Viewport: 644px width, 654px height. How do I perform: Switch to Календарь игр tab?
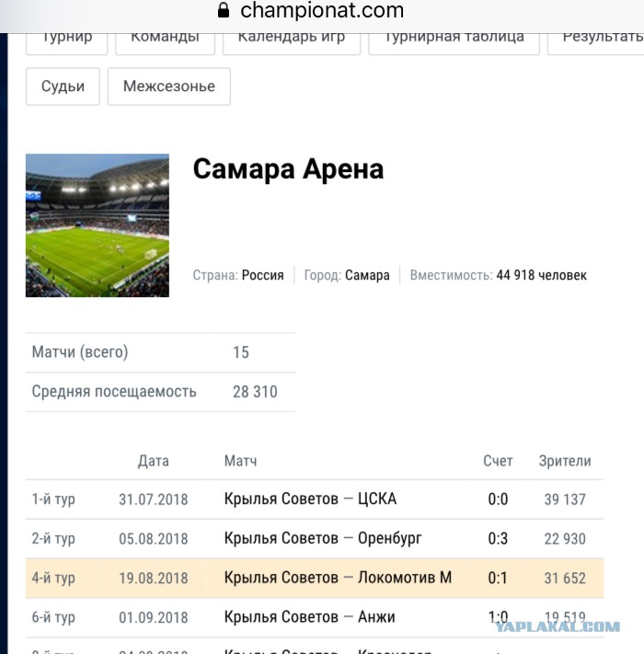tap(292, 43)
